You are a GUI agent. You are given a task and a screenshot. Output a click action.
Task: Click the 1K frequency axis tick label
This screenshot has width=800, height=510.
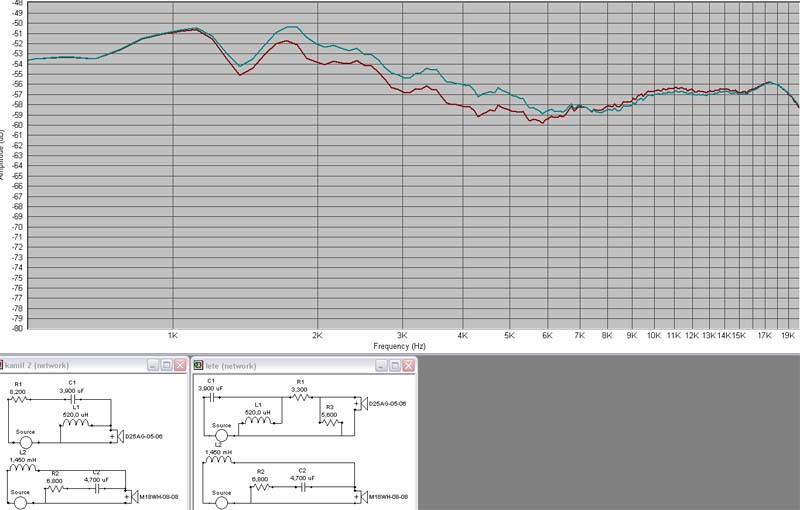coord(172,336)
